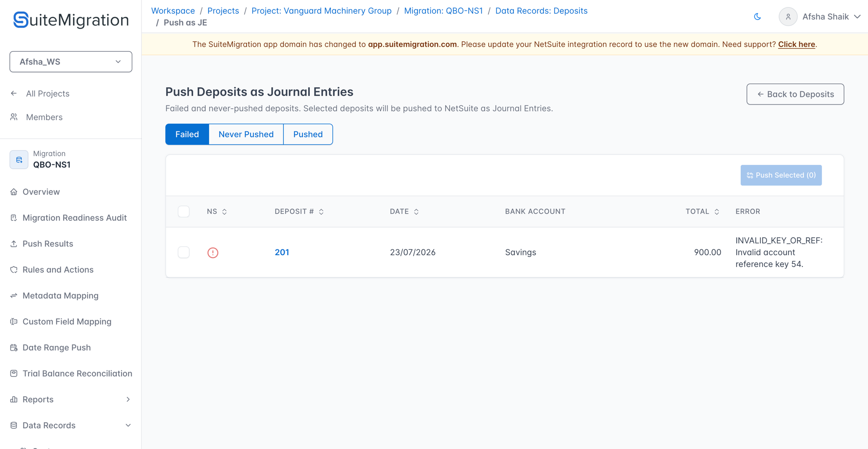
Task: Switch to the Never Pushed tab
Action: pos(246,134)
